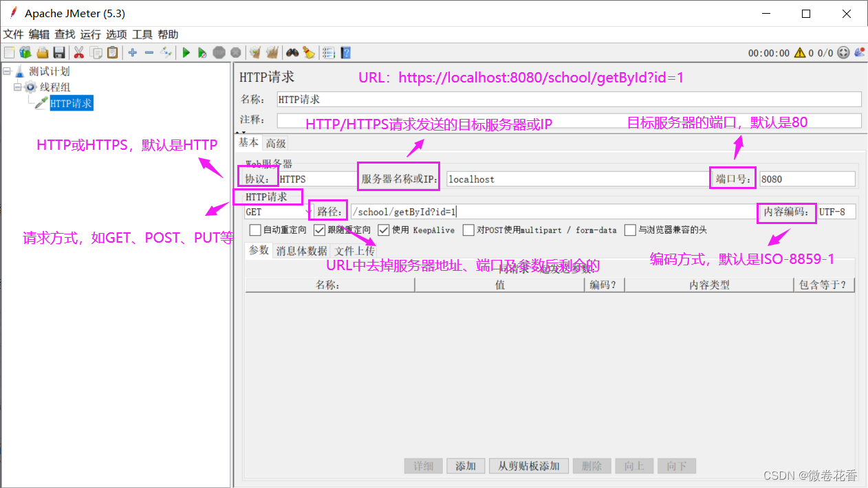
Task: Select 测试计划 in the tree
Action: pos(49,71)
